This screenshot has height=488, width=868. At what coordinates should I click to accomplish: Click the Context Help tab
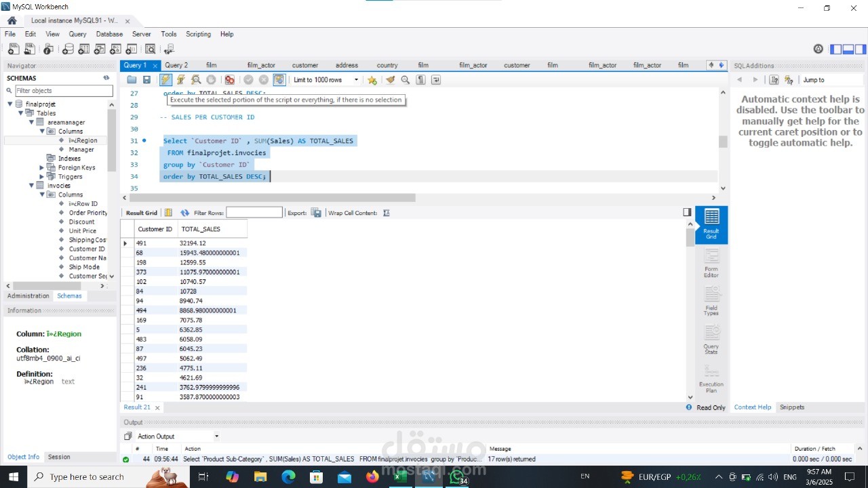(x=753, y=407)
